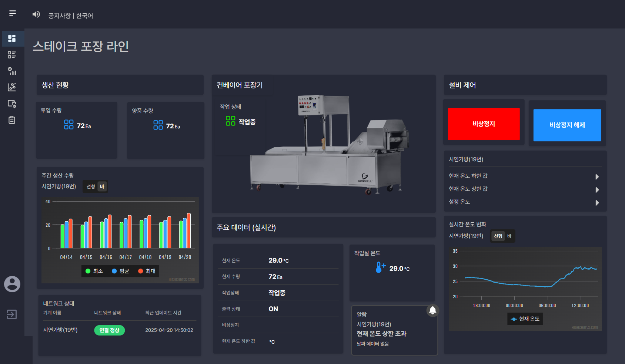The height and width of the screenshot is (364, 625).
Task: Click the 현재 수량 72 Ea row value
Action: pos(275,277)
